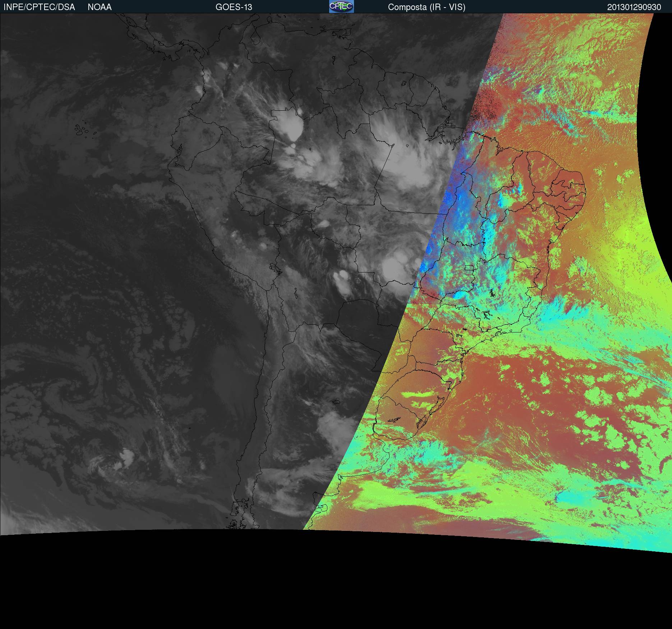The width and height of the screenshot is (672, 629).
Task: Select the INPE/CPTEC/DSA header text
Action: (x=39, y=7)
